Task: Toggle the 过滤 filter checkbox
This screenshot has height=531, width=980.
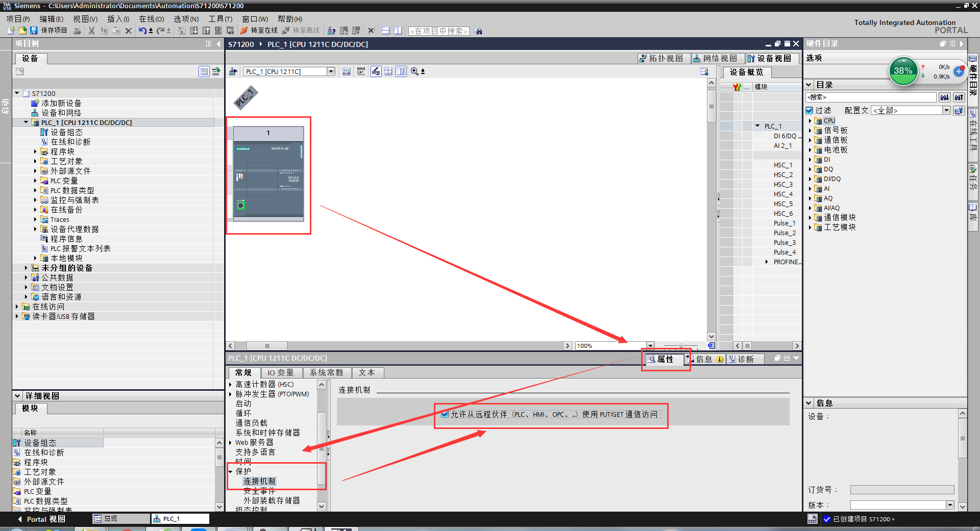Action: (x=810, y=110)
